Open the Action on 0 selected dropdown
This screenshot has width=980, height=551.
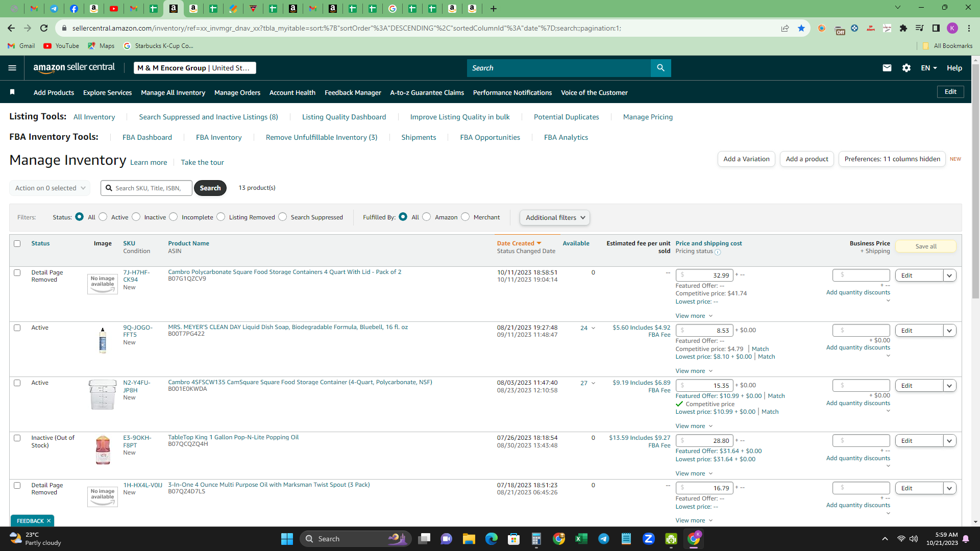point(50,188)
